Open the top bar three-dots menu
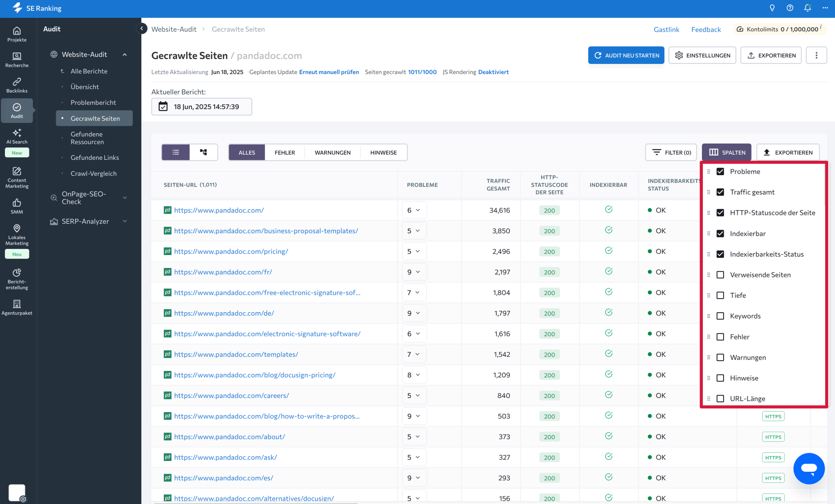This screenshot has width=835, height=504. coord(825,8)
